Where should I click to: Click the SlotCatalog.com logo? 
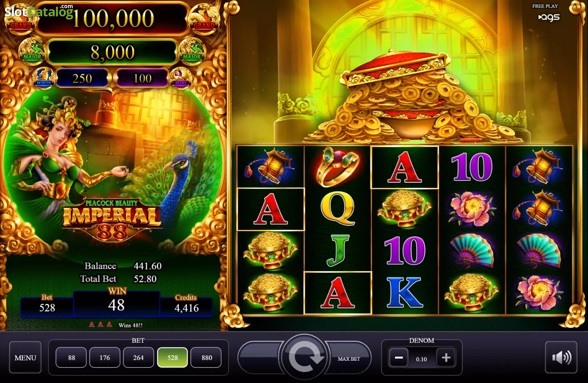(39, 11)
